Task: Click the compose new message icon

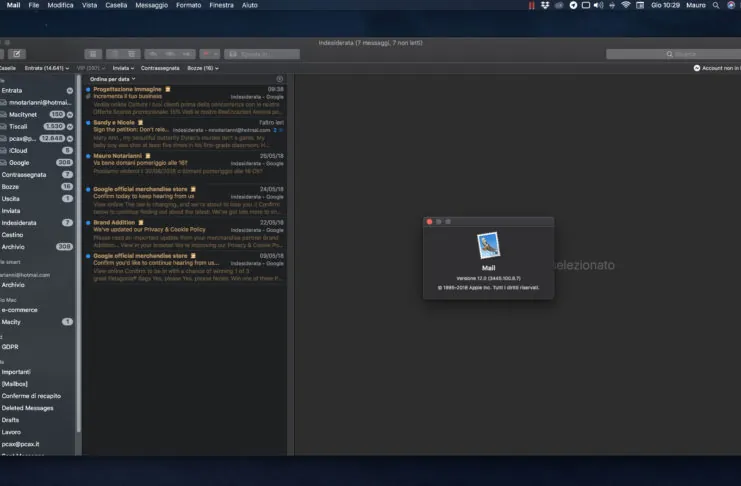Action: [x=17, y=54]
